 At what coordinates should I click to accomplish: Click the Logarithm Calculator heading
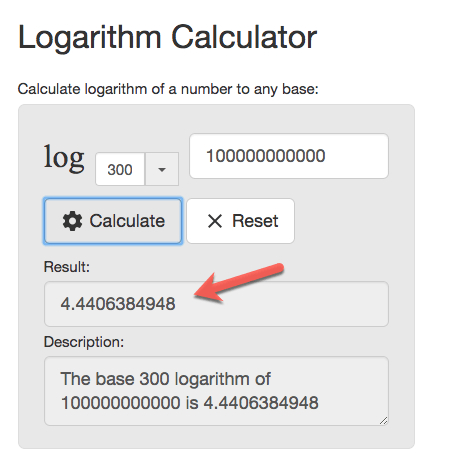point(167,37)
